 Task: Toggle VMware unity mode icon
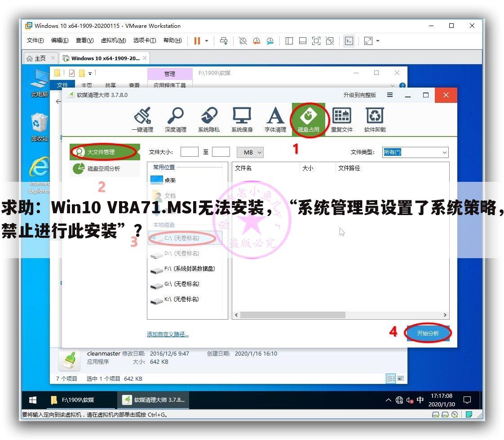[x=330, y=41]
